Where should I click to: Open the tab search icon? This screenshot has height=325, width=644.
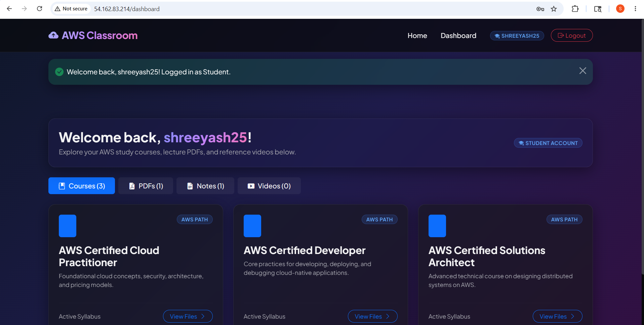pos(598,9)
